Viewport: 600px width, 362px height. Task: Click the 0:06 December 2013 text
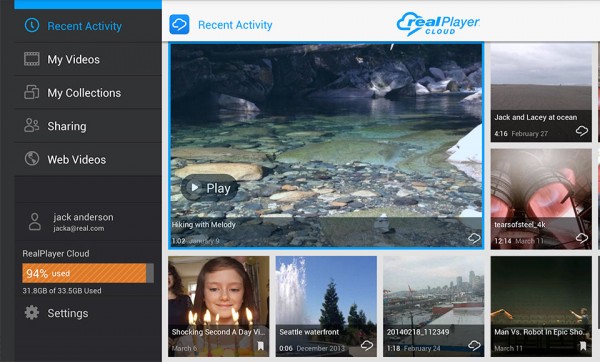(x=312, y=349)
